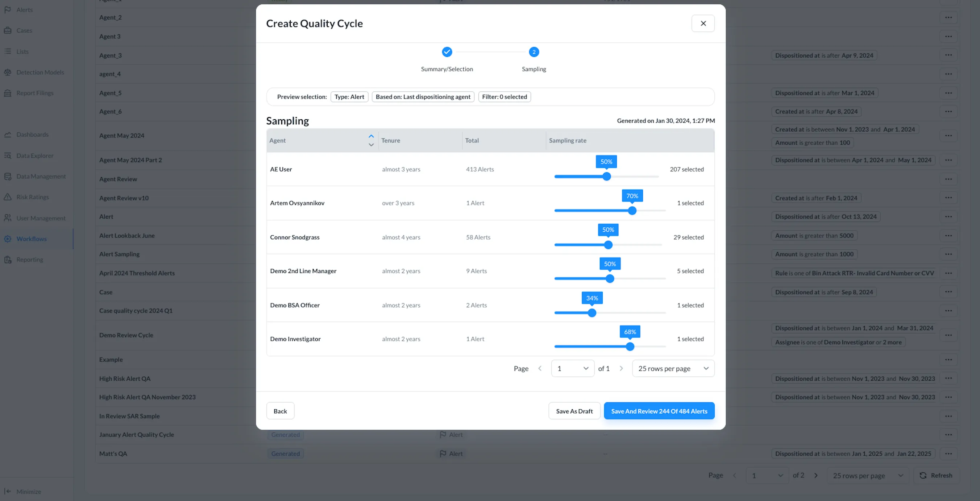
Task: Click the Lists icon in sidebar
Action: [x=8, y=51]
